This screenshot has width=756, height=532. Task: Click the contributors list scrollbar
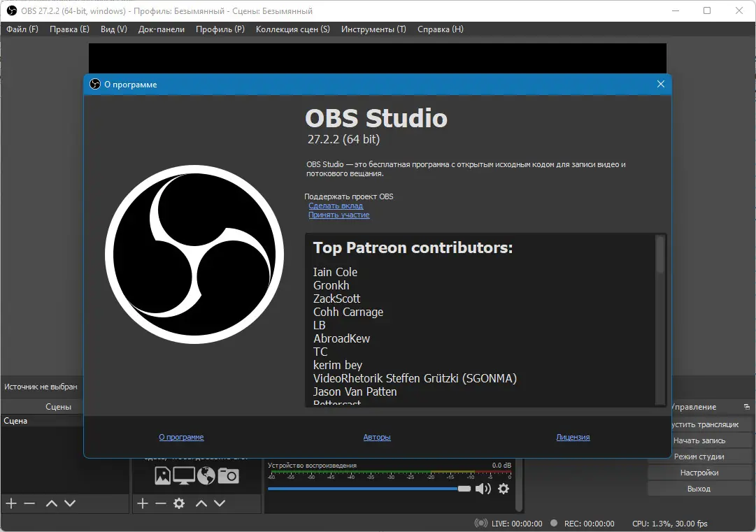point(660,254)
